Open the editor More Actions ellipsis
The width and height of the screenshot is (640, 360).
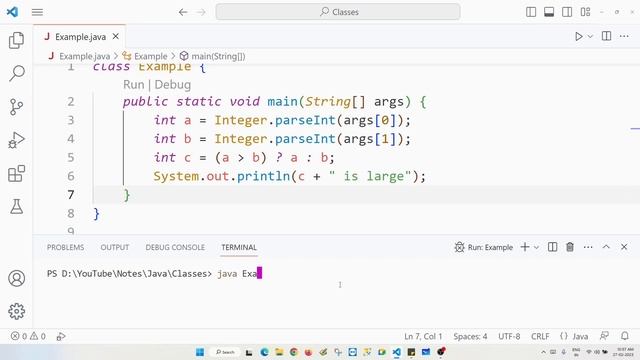tap(624, 36)
